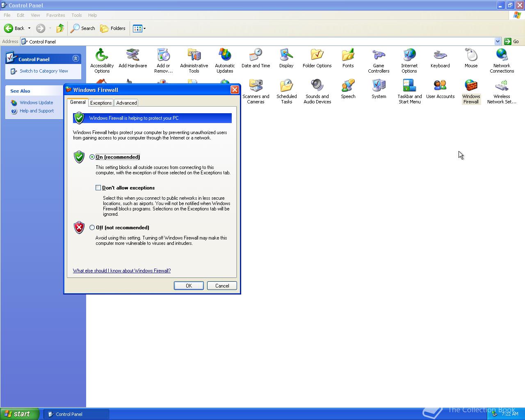Open the Speech icon
The image size is (525, 420).
pos(348,89)
